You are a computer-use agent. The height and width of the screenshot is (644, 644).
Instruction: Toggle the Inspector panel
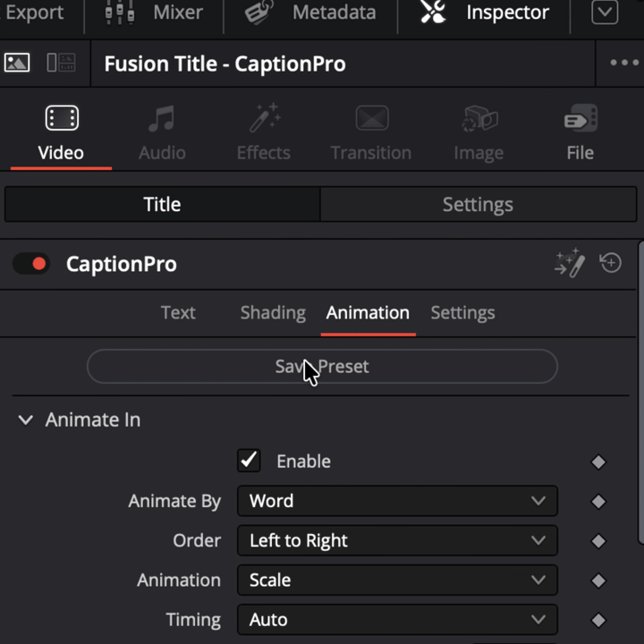point(484,13)
